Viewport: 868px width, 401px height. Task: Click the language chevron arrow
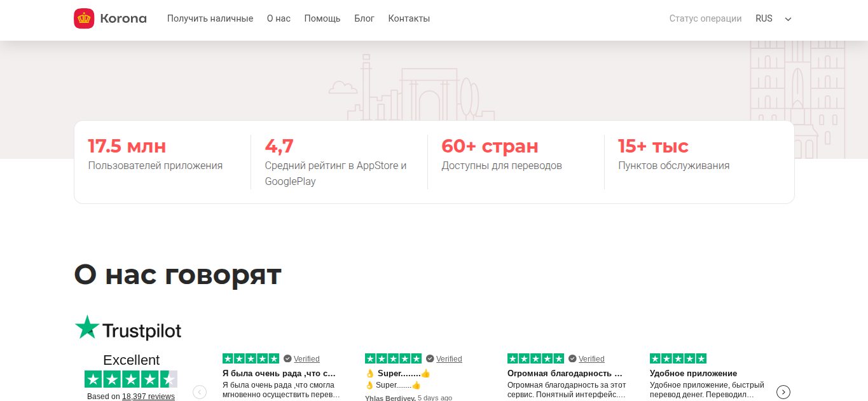pos(789,19)
